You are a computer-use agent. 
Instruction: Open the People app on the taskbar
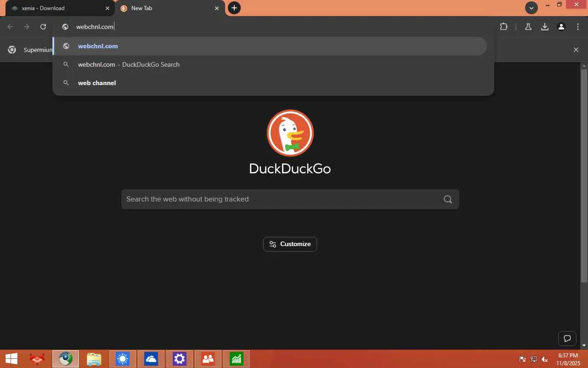pos(208,359)
